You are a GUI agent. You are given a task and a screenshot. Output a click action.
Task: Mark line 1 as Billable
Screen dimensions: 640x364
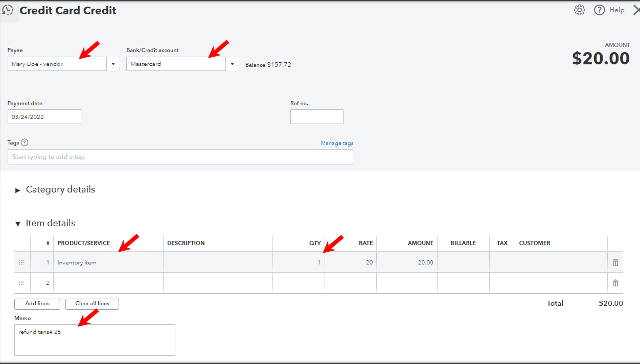463,262
